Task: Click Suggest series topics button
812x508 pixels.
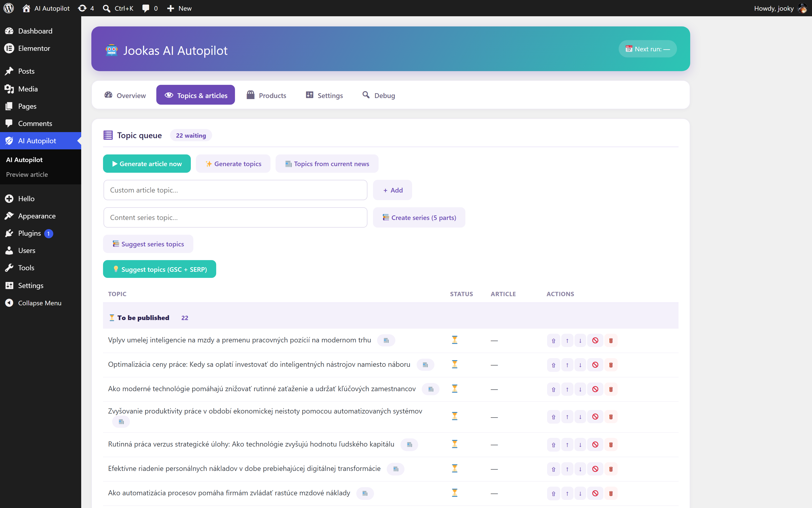Action: coord(148,244)
